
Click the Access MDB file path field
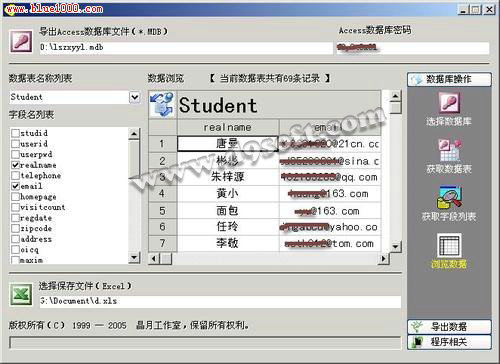click(x=186, y=47)
